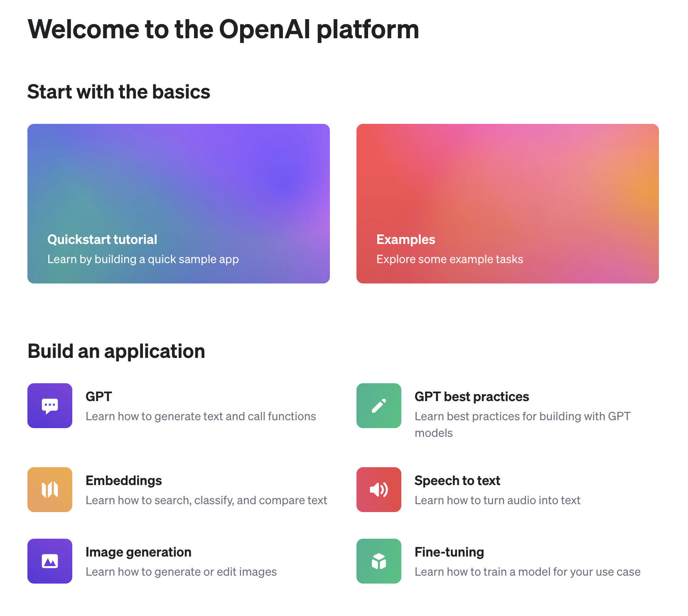Open the Speech to text title
Viewport: 688px width, 616px height.
[x=457, y=480]
